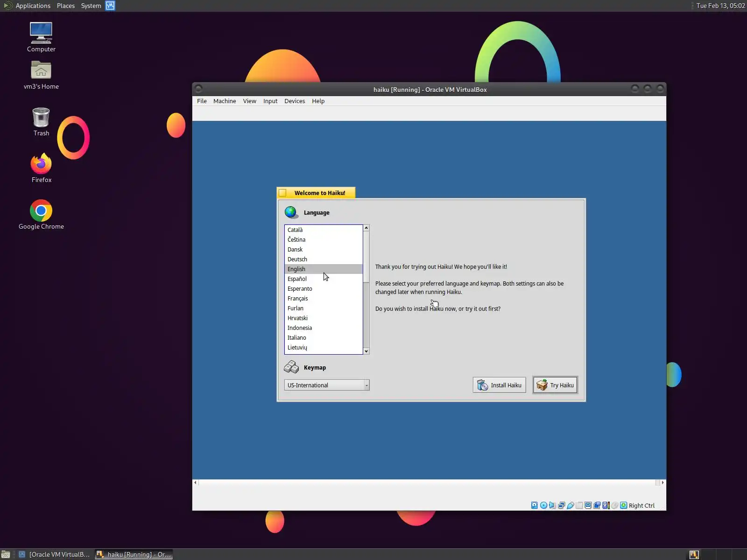This screenshot has height=560, width=747.
Task: Click the clock showing Tue Feb 13
Action: tap(720, 6)
